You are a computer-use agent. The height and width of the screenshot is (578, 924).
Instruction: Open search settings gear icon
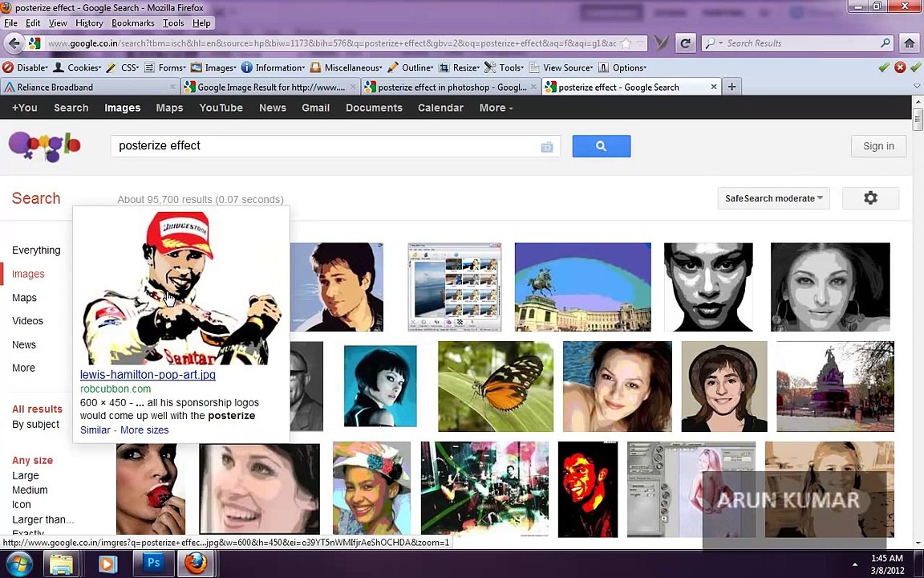(870, 198)
